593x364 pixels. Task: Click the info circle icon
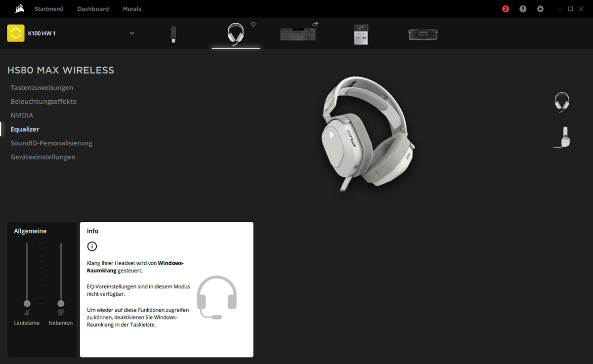tap(92, 246)
